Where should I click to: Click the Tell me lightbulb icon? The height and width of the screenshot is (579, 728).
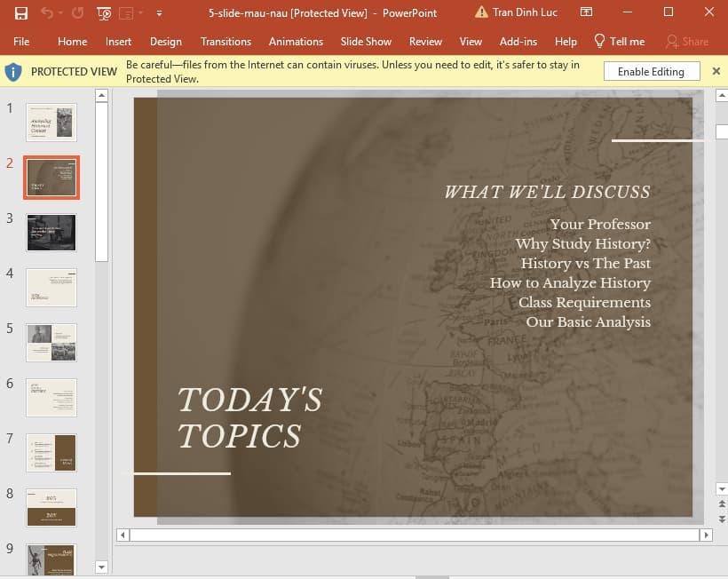point(599,42)
